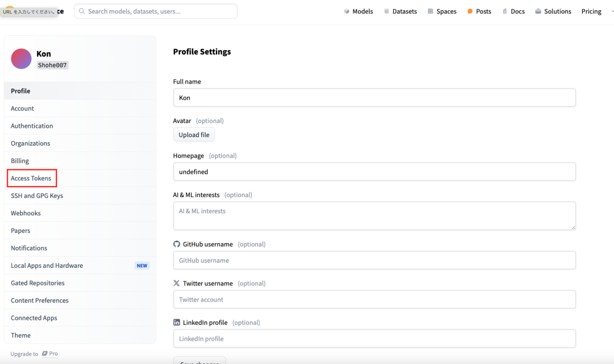Image resolution: width=614 pixels, height=364 pixels.
Task: Click the Spaces icon in navbar
Action: pos(430,12)
